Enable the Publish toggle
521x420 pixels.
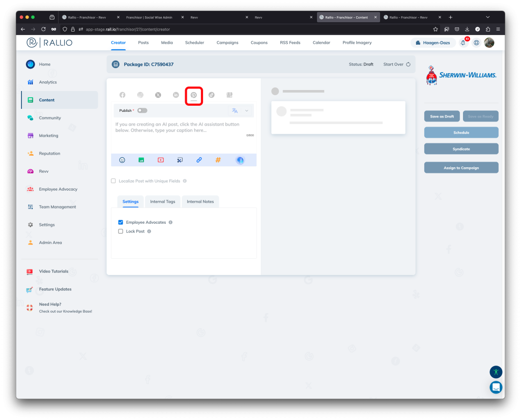coord(142,110)
